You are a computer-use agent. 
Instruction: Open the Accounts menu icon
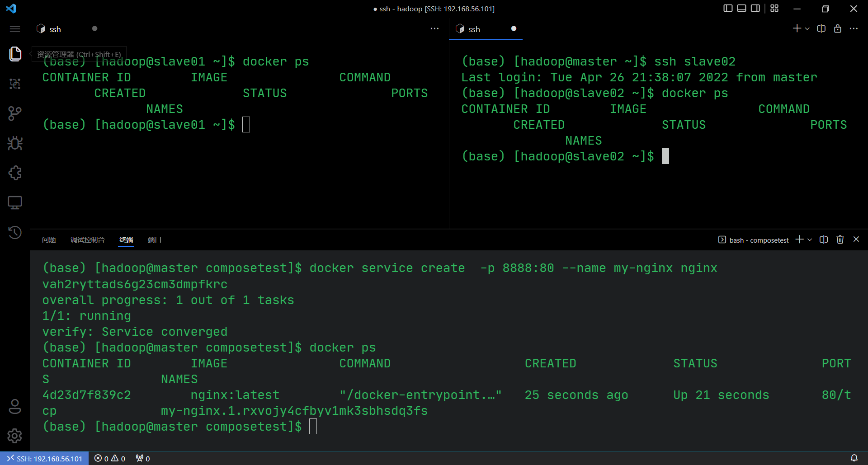point(15,406)
